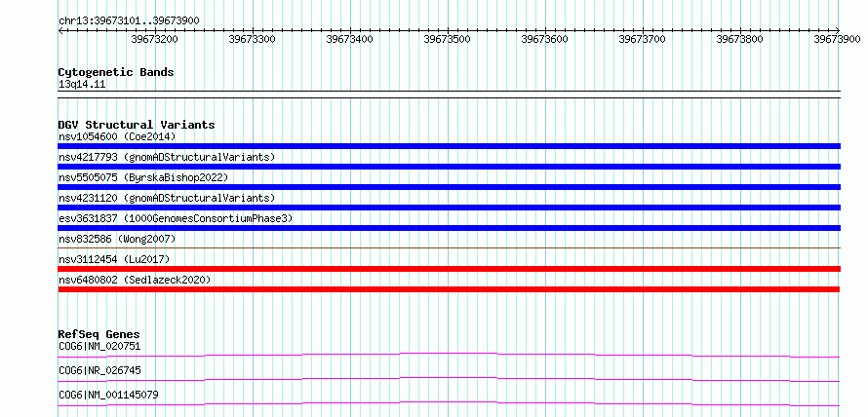This screenshot has width=868, height=417.
Task: Open variant nsv832586 (Wong2007) label
Action: [x=117, y=239]
